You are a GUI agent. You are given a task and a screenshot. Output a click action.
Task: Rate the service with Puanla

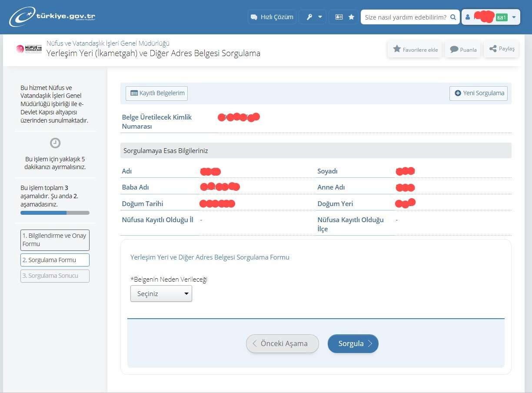pos(463,49)
